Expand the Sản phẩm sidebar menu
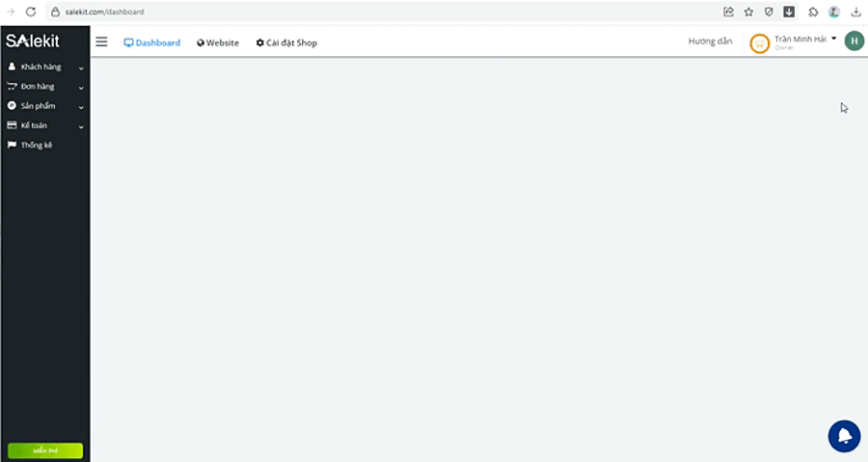 point(45,106)
